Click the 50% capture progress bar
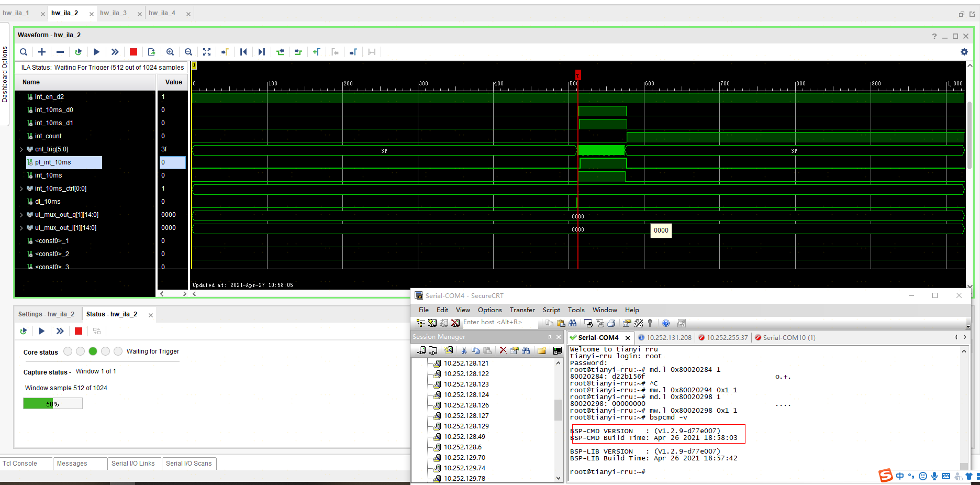The image size is (980, 485). 52,403
